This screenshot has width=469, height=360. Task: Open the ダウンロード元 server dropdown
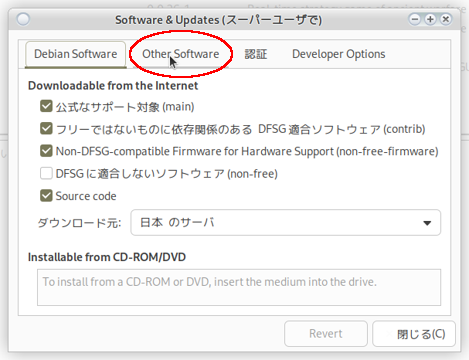[x=286, y=222]
